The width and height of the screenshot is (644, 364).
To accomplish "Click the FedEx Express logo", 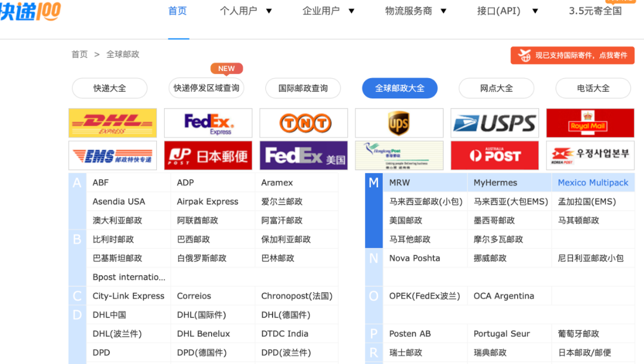I will point(208,123).
